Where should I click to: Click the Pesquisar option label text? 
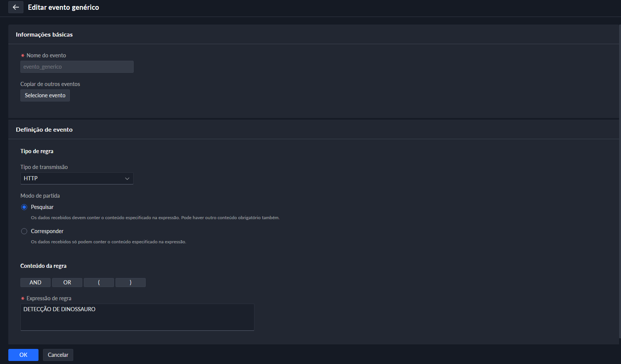[x=42, y=207]
